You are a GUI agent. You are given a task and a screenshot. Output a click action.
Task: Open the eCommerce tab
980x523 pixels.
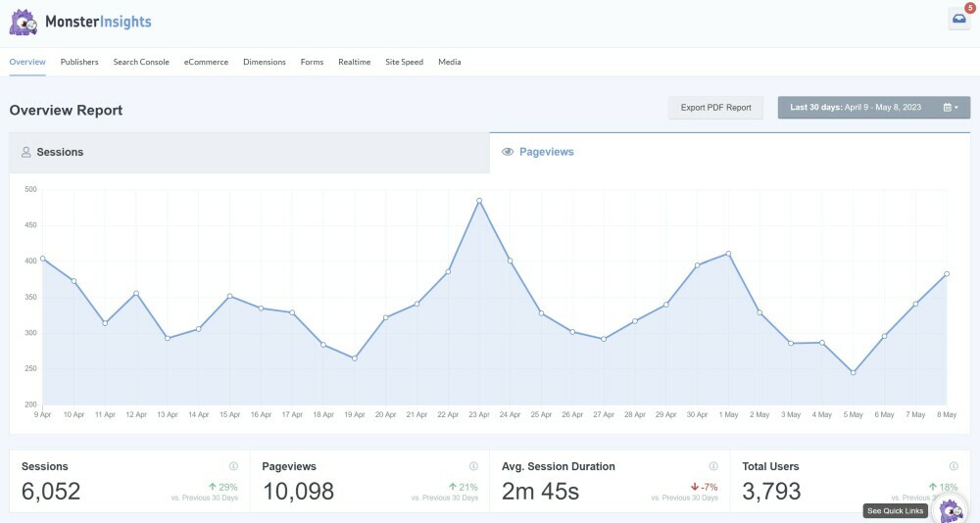click(206, 62)
